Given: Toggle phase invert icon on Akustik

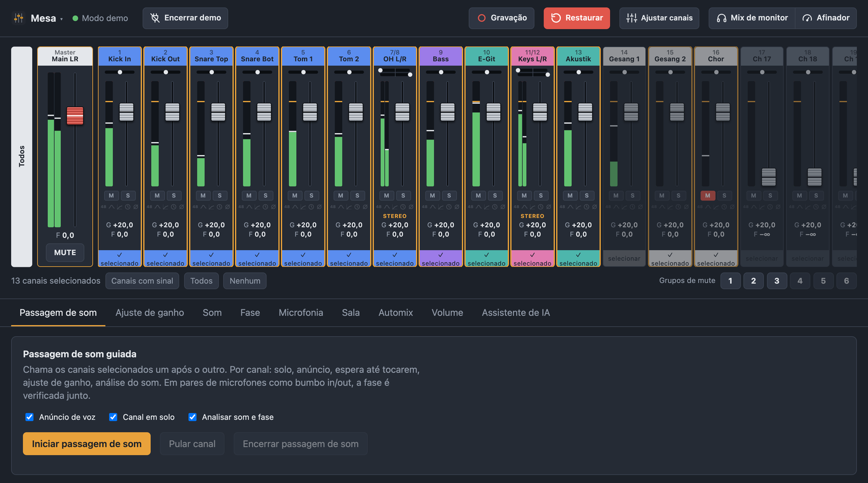Looking at the screenshot, I should [x=595, y=207].
